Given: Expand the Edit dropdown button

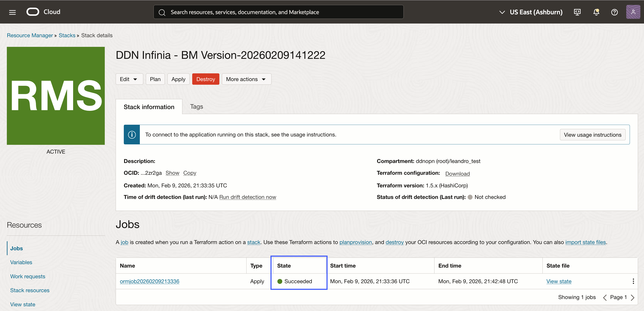Looking at the screenshot, I should (x=129, y=79).
